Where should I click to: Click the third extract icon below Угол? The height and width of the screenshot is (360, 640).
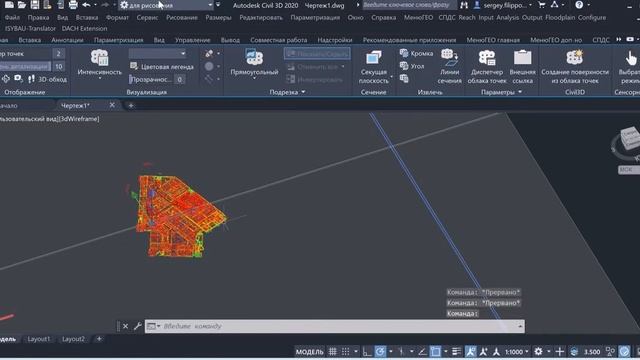click(404, 78)
